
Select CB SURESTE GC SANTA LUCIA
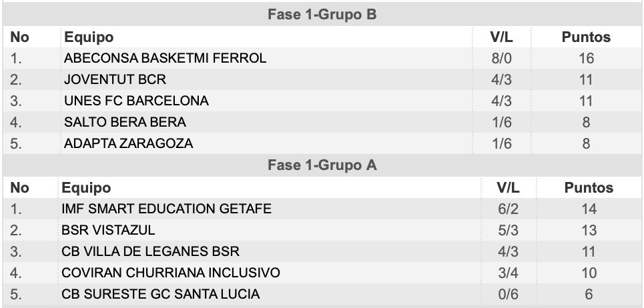coord(161,294)
